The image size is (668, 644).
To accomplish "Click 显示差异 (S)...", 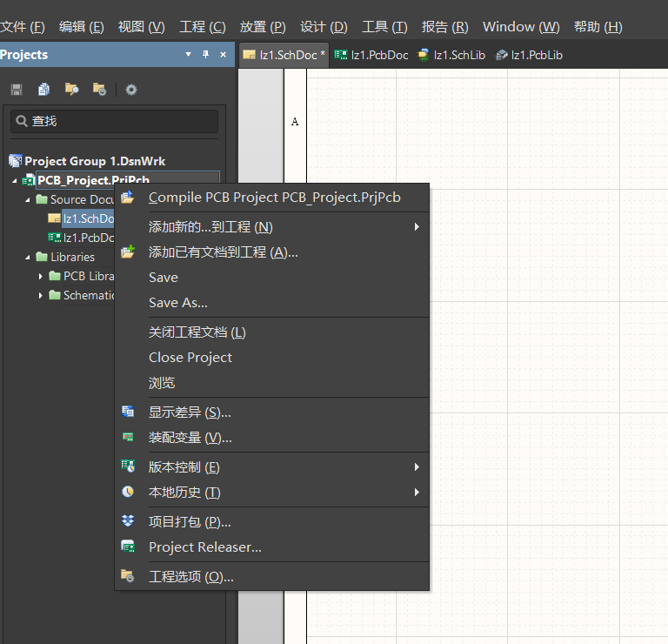I will point(271,413).
